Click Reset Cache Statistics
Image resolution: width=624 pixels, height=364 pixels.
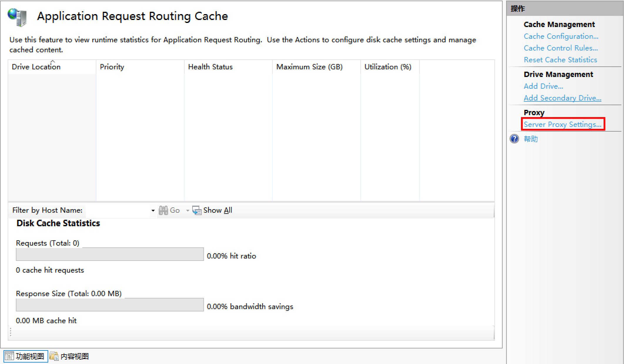tap(560, 60)
